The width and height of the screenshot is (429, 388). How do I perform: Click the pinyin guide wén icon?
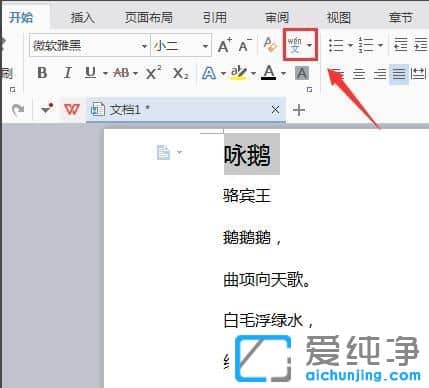tap(294, 45)
